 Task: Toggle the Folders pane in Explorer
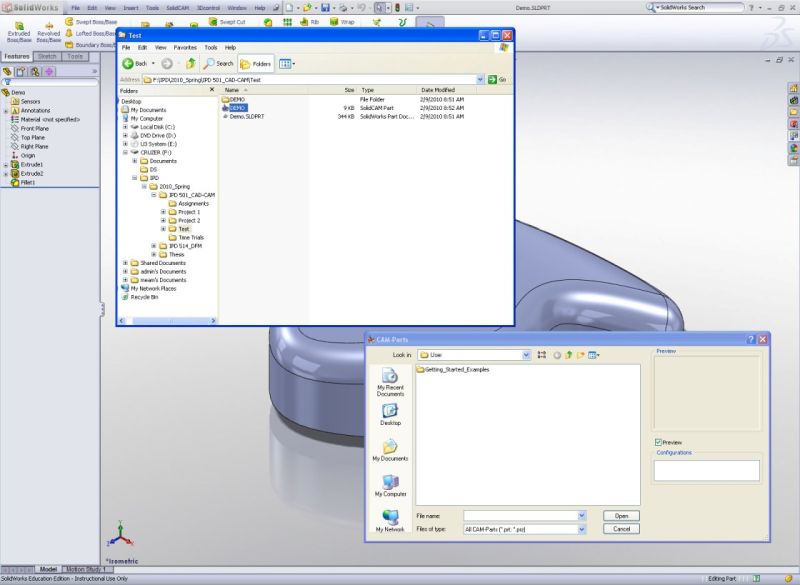tap(259, 63)
